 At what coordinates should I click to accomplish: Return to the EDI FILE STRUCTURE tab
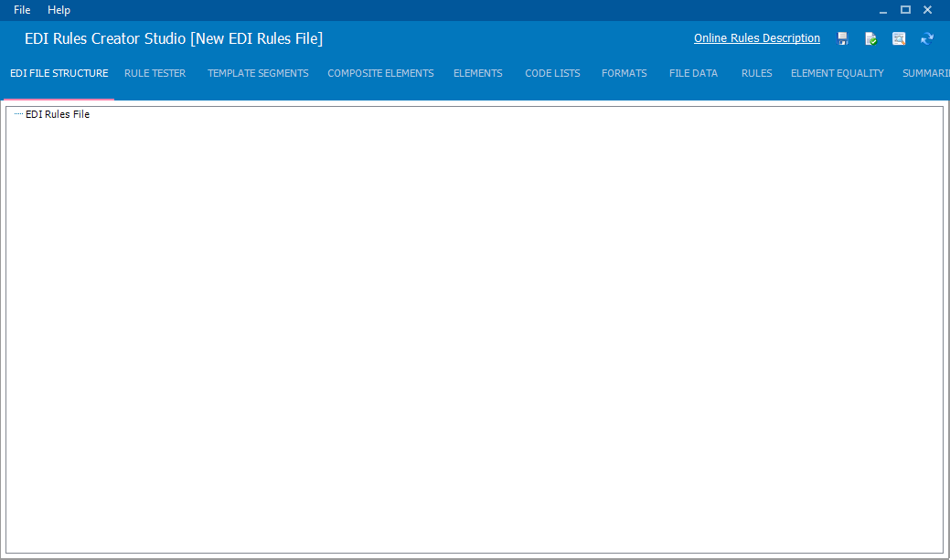click(59, 73)
